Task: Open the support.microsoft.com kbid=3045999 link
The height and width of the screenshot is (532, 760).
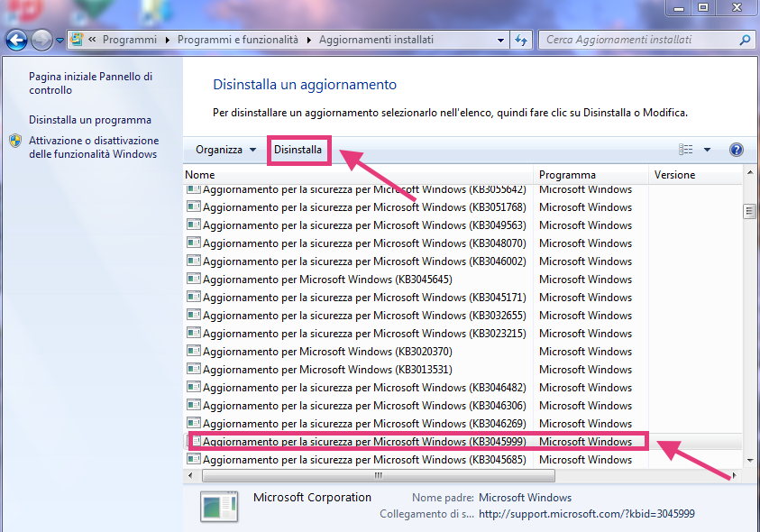Action: coord(587,514)
